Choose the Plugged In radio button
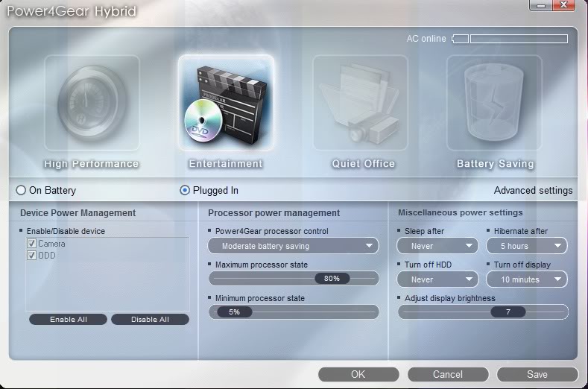 click(x=185, y=190)
